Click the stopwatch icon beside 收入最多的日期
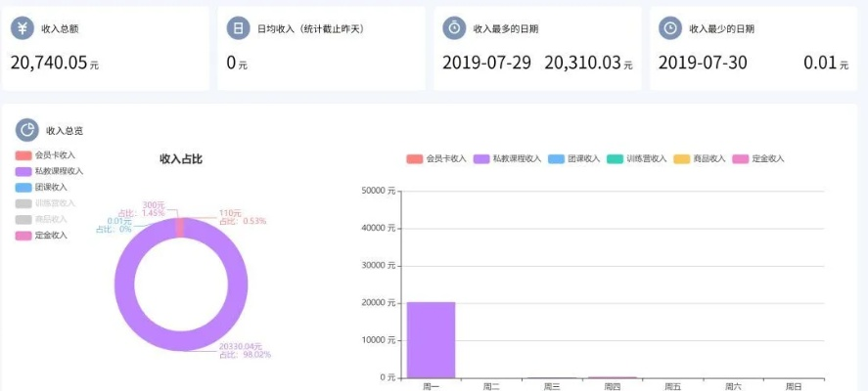This screenshot has width=868, height=391. coord(454,28)
